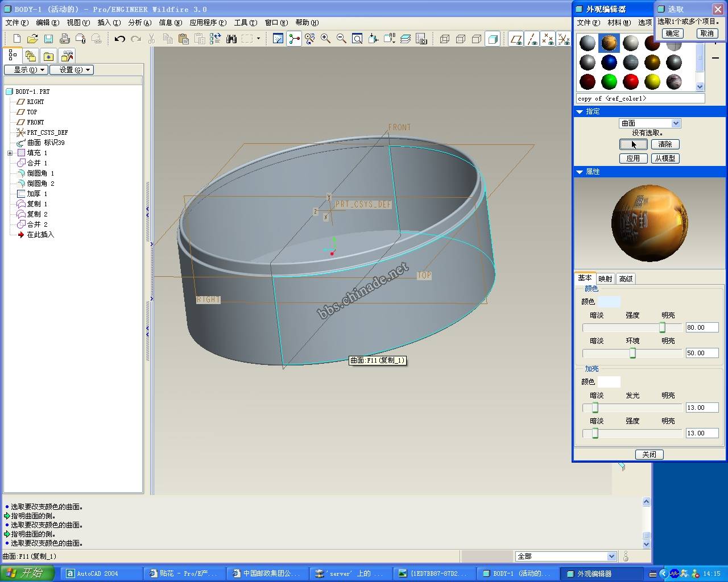Toggle datum planes display icon
Screen dimensions: 728x582
(x=516, y=39)
